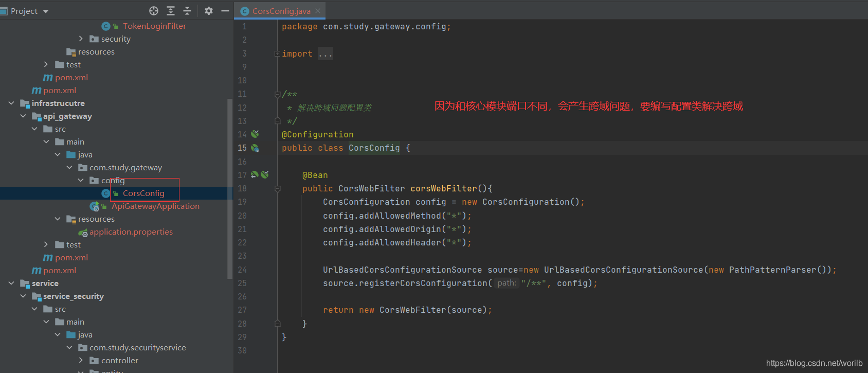Collapse the com.study.gateway package

(x=69, y=167)
